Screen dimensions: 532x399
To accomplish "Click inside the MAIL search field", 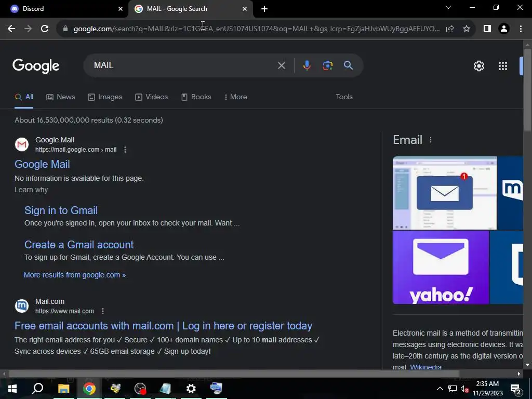I will click(183, 65).
